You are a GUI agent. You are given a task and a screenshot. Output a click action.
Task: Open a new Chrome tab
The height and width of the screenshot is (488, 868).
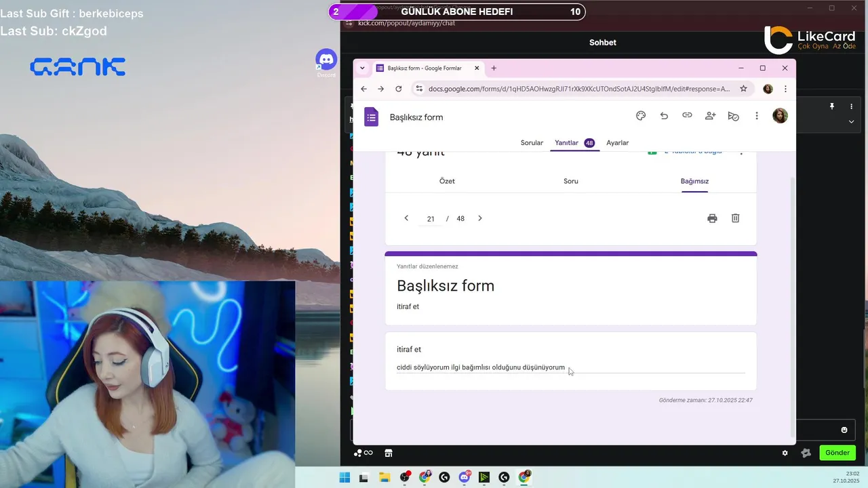[x=494, y=68]
